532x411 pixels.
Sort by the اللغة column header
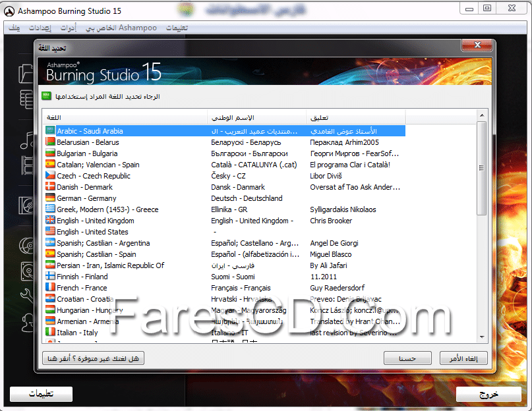tap(125, 118)
